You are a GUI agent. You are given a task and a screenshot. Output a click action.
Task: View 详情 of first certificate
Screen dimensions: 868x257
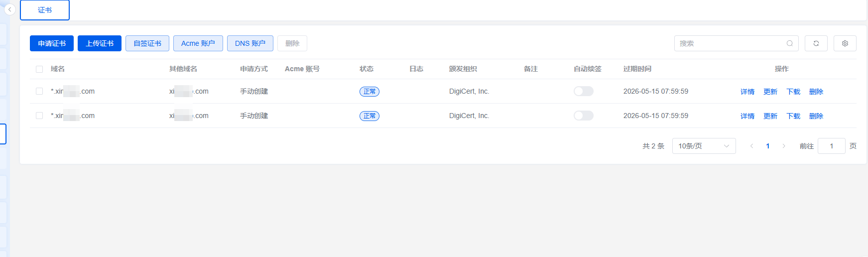pyautogui.click(x=747, y=92)
